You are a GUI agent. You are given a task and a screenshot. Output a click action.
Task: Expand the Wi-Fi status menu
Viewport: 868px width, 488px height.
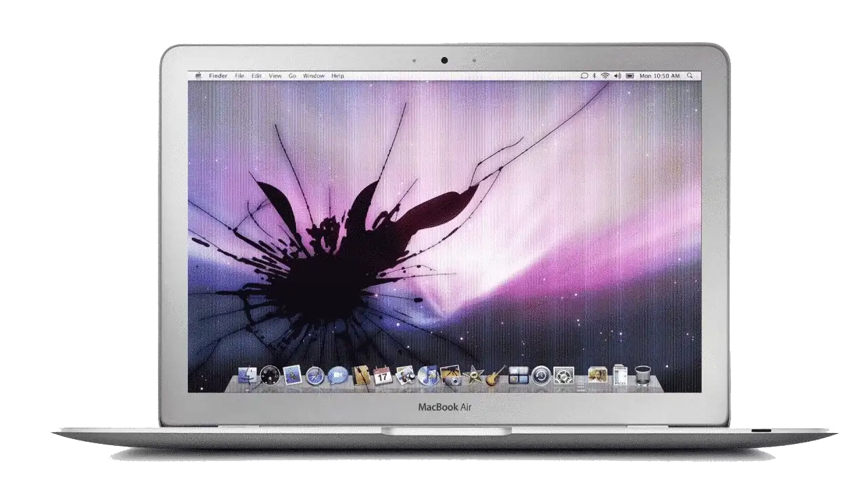pyautogui.click(x=605, y=76)
